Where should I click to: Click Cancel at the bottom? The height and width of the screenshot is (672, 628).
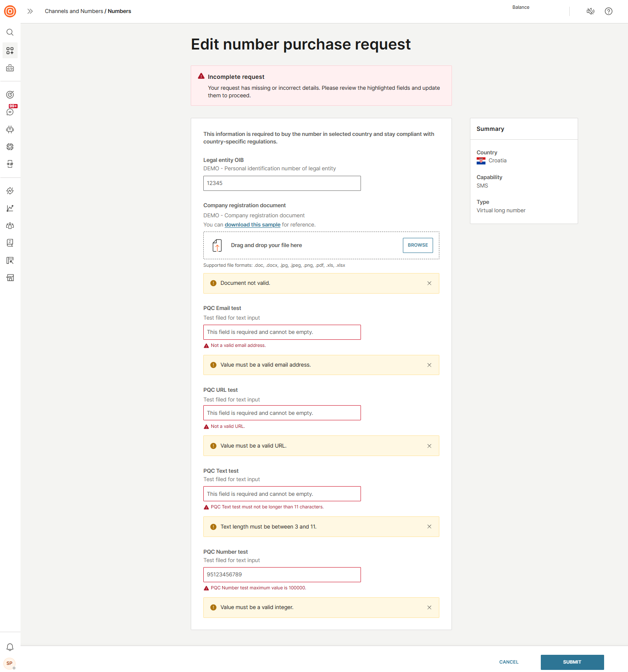[x=509, y=662]
